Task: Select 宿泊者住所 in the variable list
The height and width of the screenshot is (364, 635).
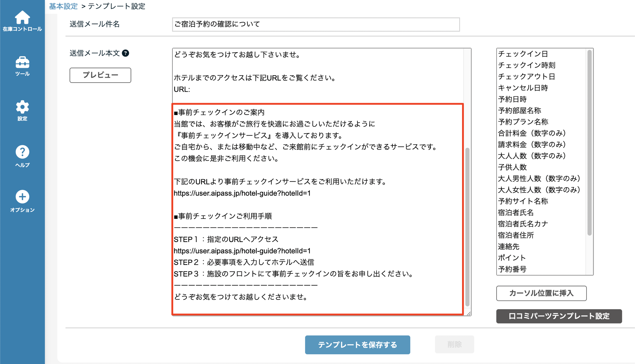Action: (x=541, y=235)
